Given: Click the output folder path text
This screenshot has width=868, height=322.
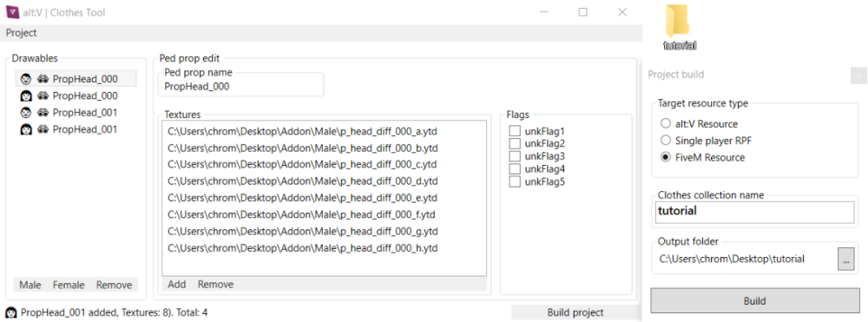Looking at the screenshot, I should click(732, 259).
